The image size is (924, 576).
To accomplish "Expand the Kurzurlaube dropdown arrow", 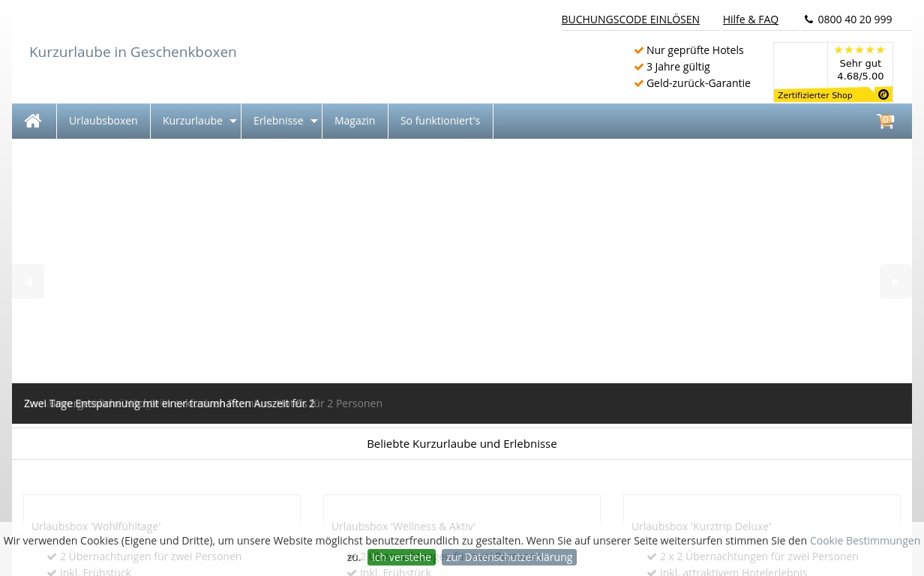I will tap(233, 121).
